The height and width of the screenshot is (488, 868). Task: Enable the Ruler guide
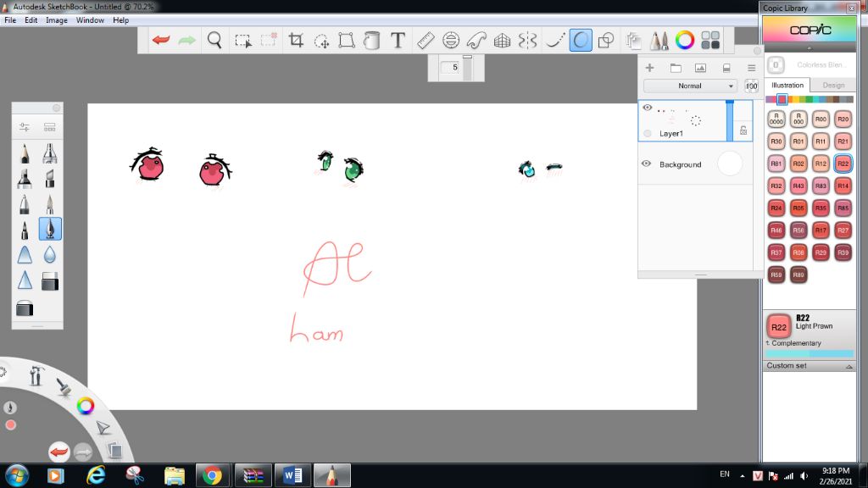coord(426,40)
